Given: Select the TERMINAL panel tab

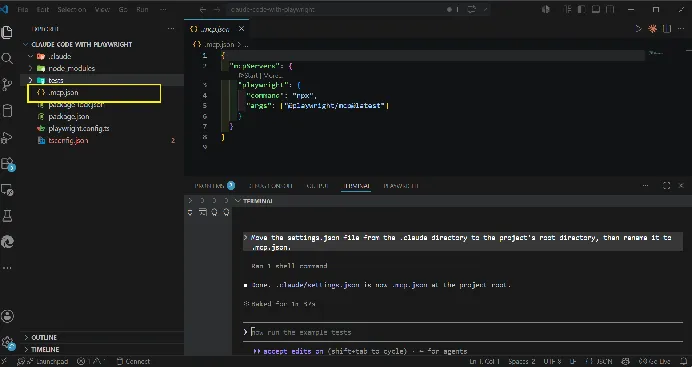Looking at the screenshot, I should (x=357, y=186).
